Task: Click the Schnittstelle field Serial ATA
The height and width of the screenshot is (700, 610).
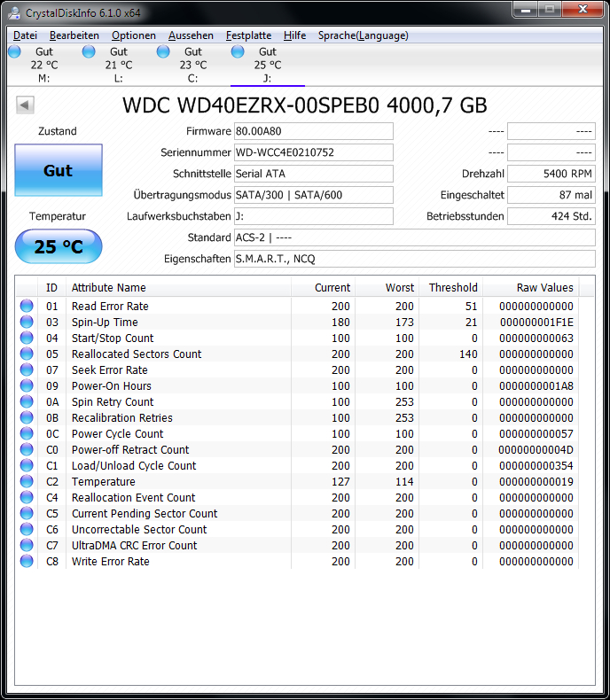Action: tap(314, 174)
